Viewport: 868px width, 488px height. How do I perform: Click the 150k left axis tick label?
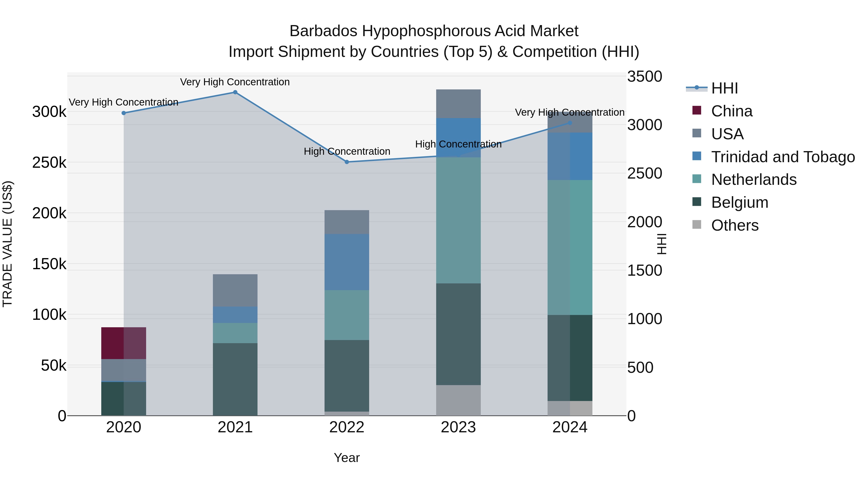(x=49, y=264)
